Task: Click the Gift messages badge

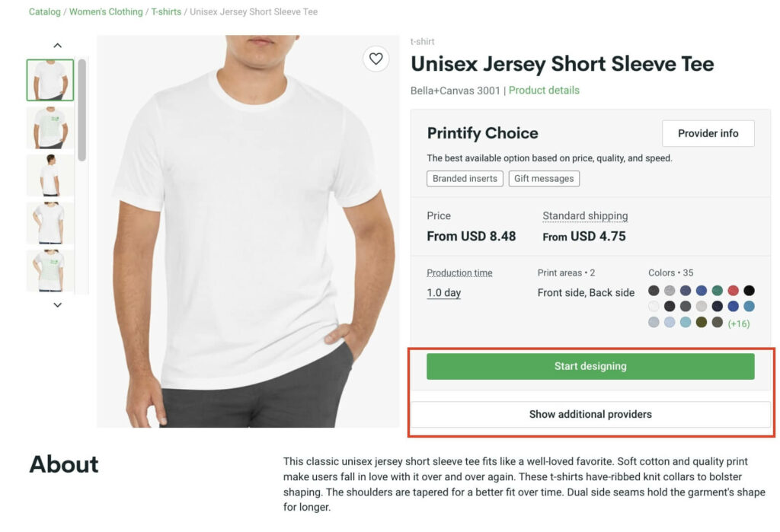Action: [544, 178]
